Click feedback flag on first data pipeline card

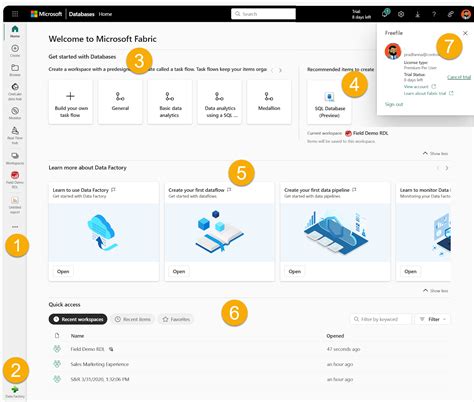click(354, 190)
